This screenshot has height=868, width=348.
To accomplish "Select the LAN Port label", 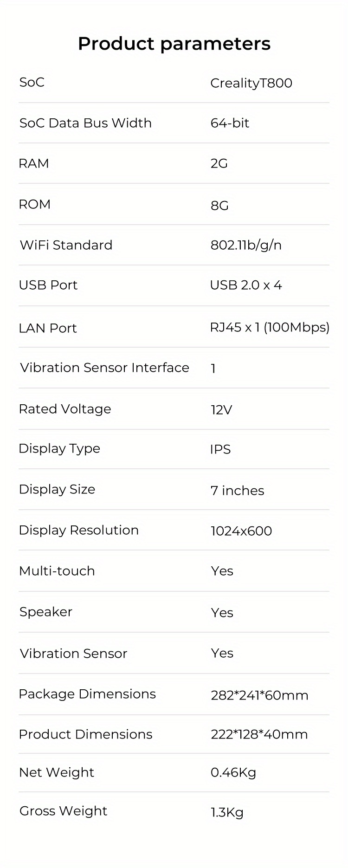I will pos(48,328).
